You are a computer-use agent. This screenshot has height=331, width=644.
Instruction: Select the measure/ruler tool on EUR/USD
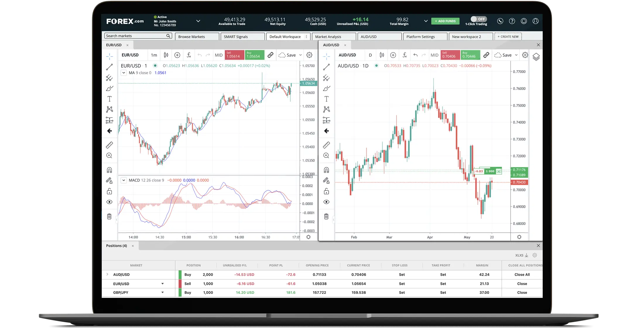[109, 145]
